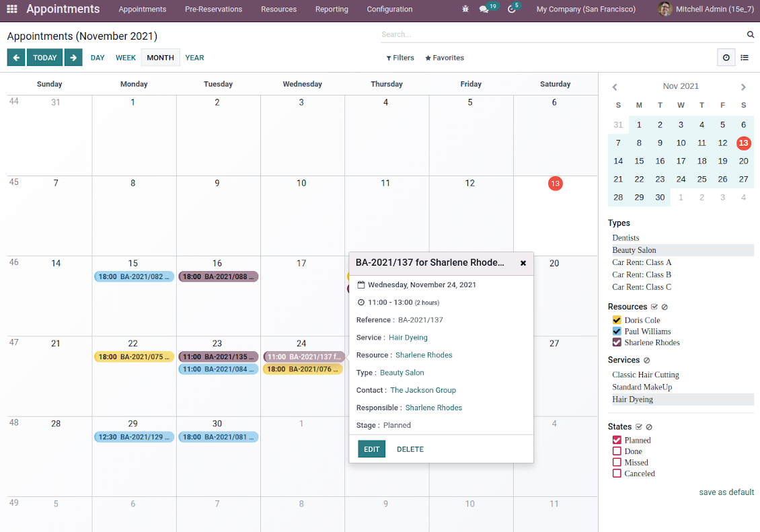Open the 18:00 BA-2021/088 appointment
The width and height of the screenshot is (760, 532).
pyautogui.click(x=219, y=276)
